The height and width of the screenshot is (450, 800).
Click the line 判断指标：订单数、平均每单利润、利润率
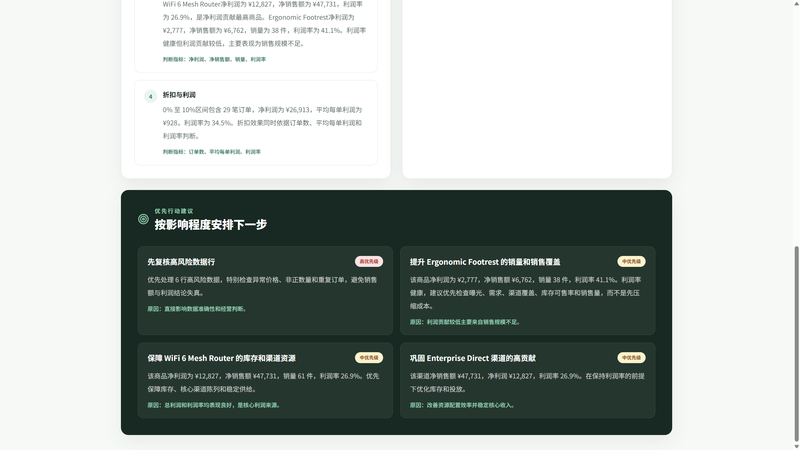tap(212, 152)
